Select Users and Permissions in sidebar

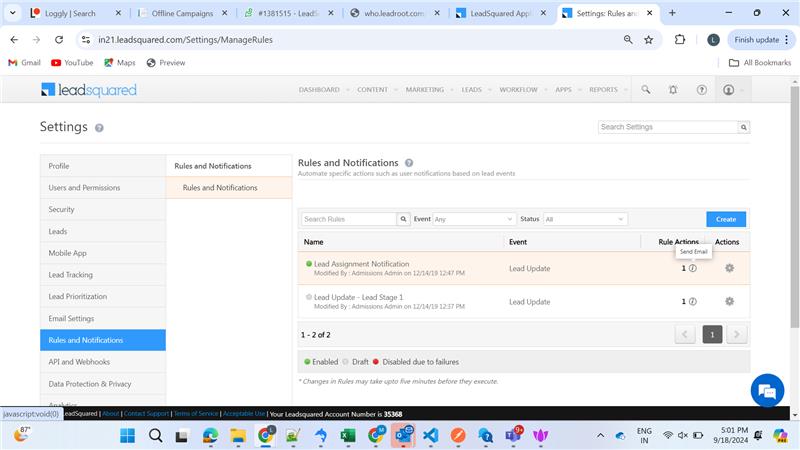click(x=103, y=188)
